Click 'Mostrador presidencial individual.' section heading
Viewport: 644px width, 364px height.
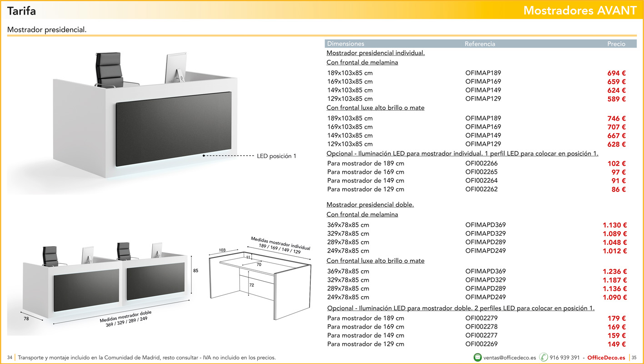[x=376, y=53]
